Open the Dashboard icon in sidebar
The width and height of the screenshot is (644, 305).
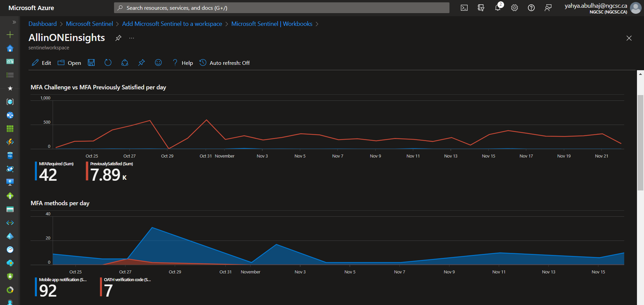point(10,61)
